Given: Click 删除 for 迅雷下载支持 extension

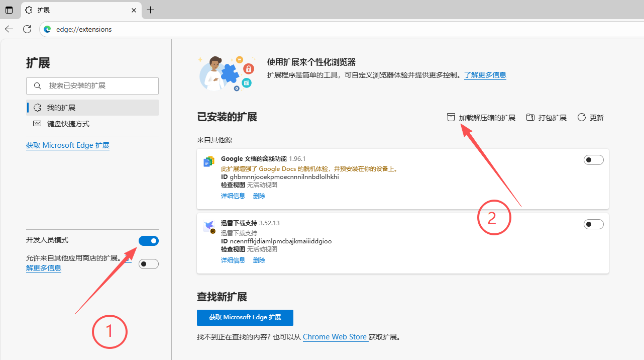Looking at the screenshot, I should click(259, 260).
